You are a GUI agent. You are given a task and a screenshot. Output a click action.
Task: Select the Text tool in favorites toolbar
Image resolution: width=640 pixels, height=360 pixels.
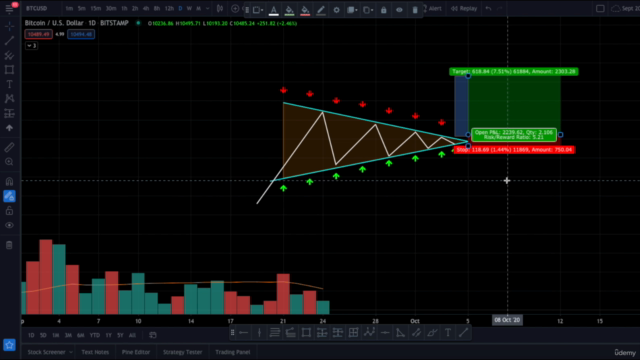point(448,333)
